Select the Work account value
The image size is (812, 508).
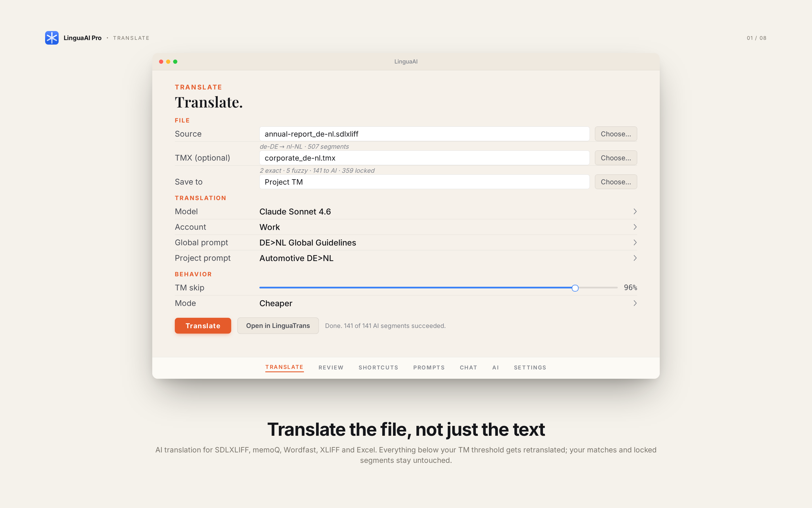point(270,227)
